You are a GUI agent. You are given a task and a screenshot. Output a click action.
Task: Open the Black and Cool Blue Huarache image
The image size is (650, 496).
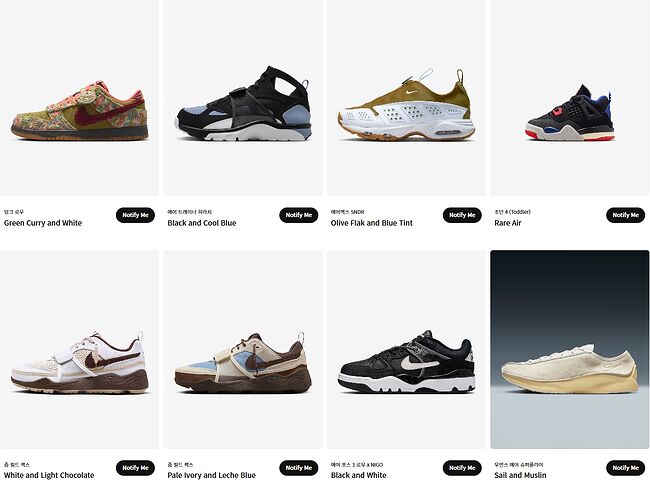pos(243,98)
